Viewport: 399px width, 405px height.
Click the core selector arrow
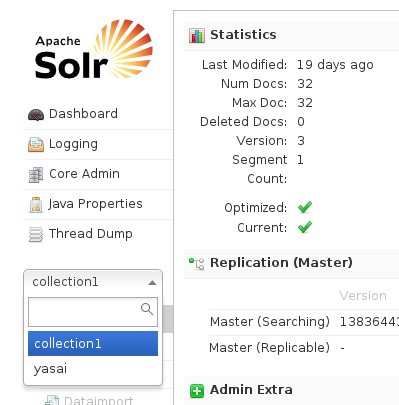[x=152, y=283]
